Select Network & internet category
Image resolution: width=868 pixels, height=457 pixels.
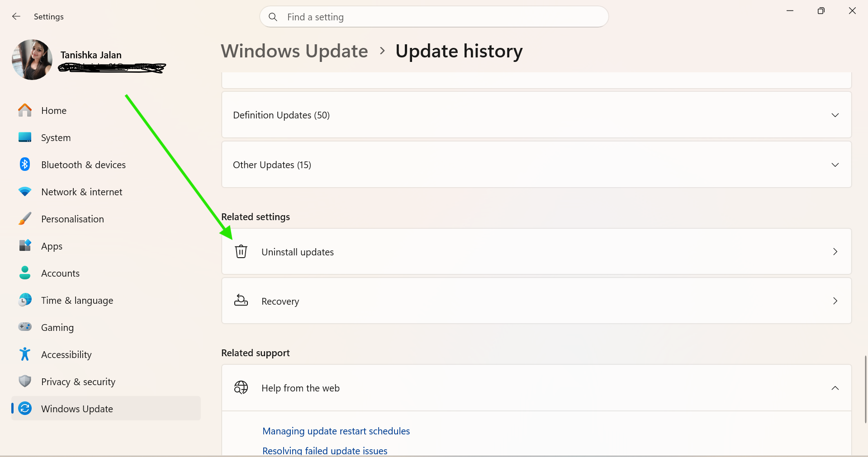coord(106,192)
